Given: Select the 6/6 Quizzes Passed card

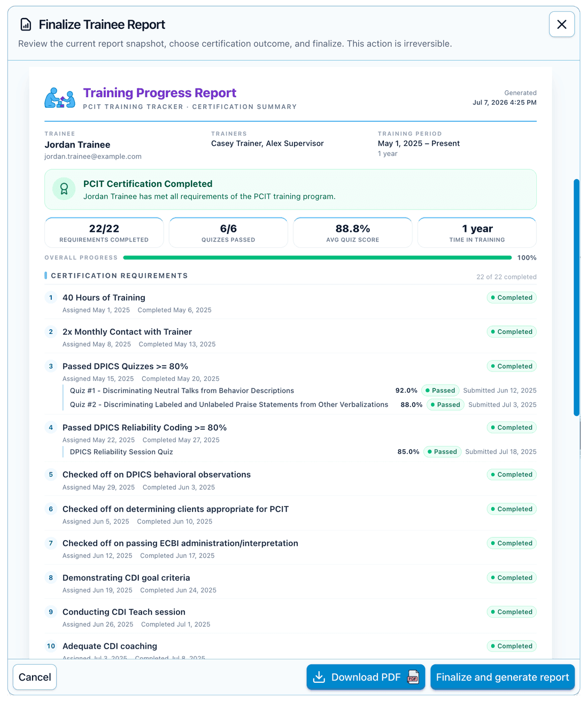Looking at the screenshot, I should click(x=228, y=232).
